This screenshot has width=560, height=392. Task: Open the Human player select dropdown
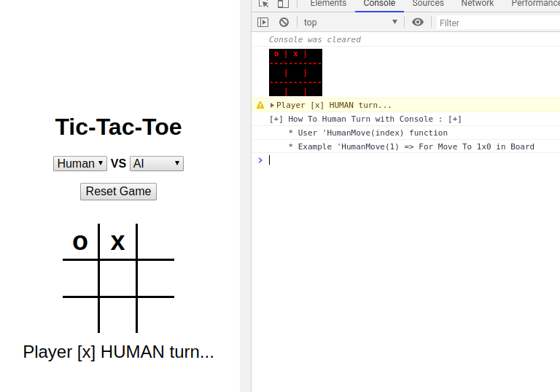tap(80, 163)
